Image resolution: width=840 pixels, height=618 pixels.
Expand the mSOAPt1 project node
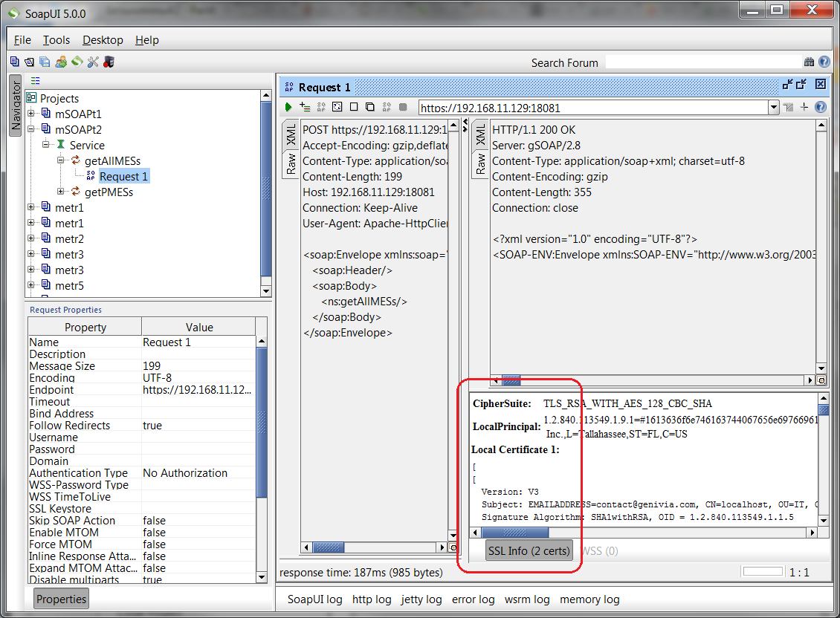point(31,114)
